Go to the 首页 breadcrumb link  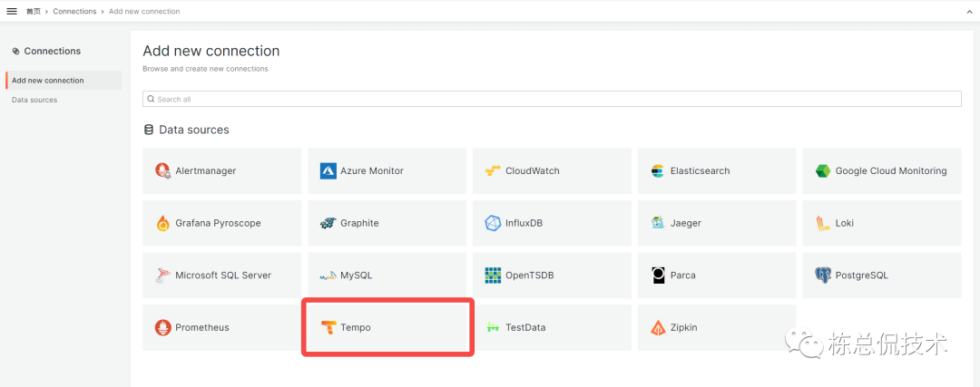(33, 12)
